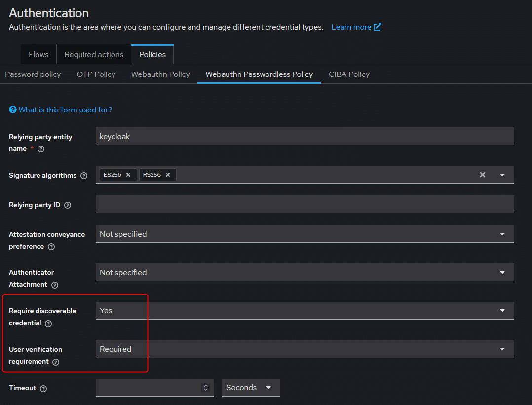Click the RS256 chip label
This screenshot has height=405, width=532.
pos(152,175)
